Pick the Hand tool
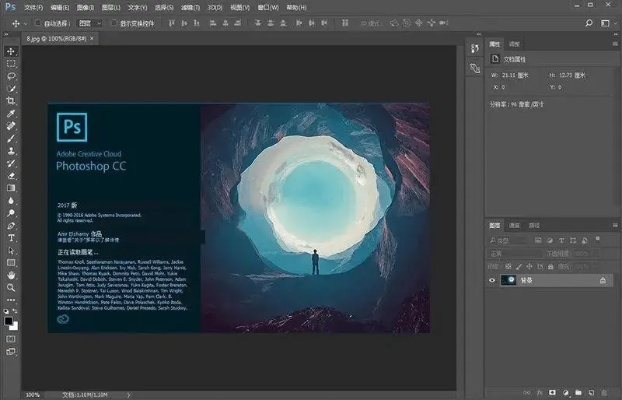This screenshot has height=400, width=622. pos(11,274)
